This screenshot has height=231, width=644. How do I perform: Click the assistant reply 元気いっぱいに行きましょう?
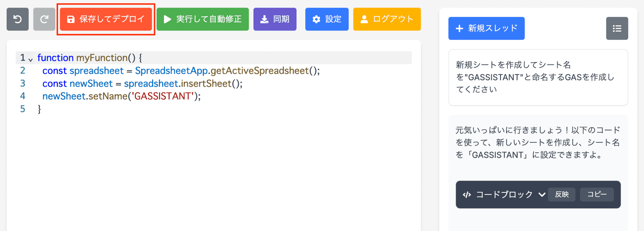click(538, 142)
